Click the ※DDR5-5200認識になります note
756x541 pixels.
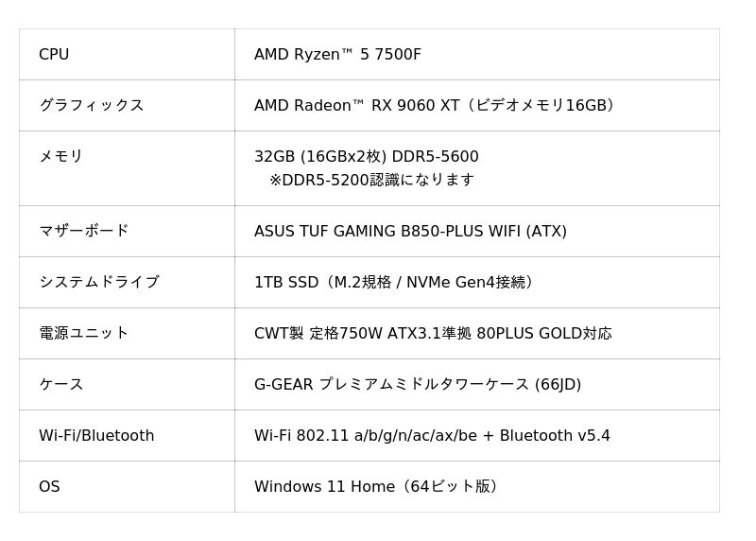[371, 180]
